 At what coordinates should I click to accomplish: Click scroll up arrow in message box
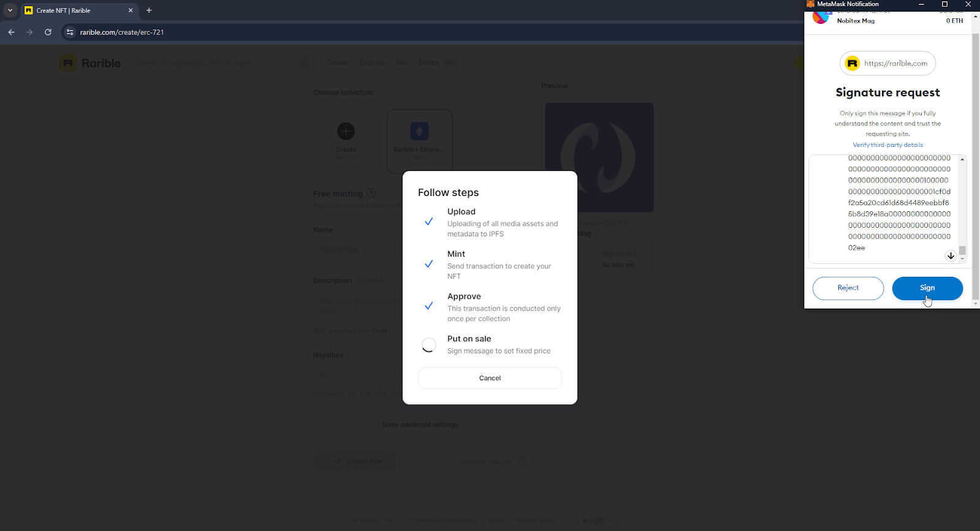pos(962,159)
